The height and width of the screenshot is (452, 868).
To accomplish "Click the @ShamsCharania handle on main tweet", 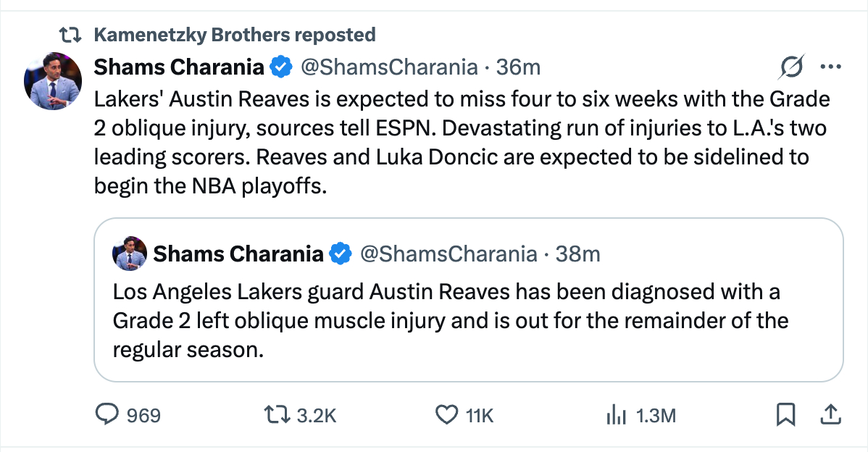I will pos(388,67).
